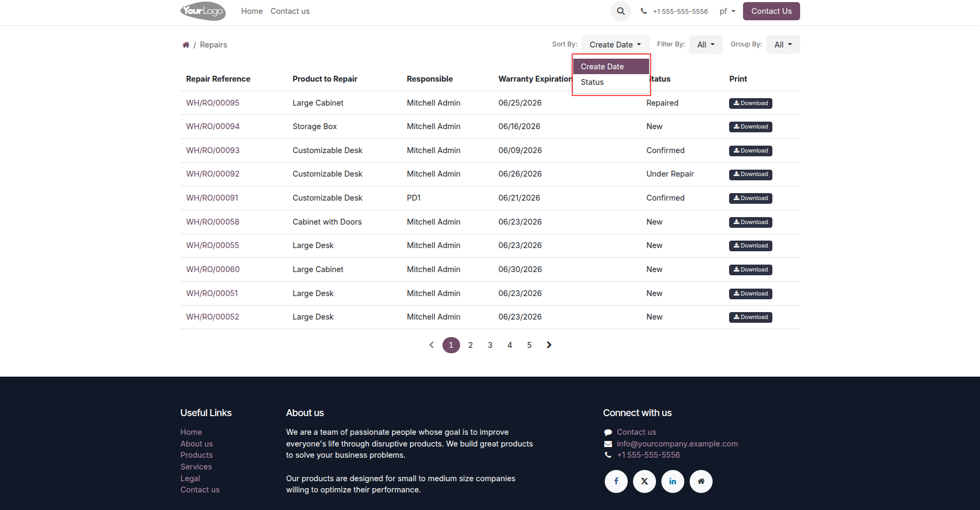Open the footer Home link
980x510 pixels.
[191, 432]
